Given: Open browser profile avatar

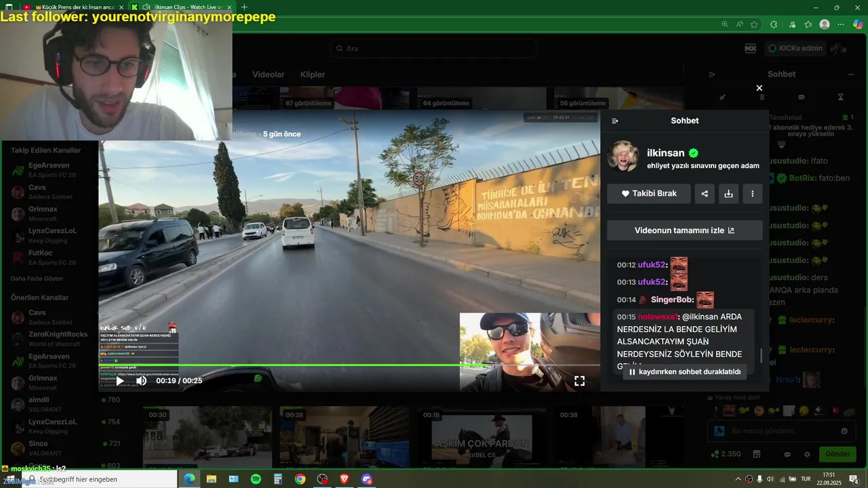Looking at the screenshot, I should [x=825, y=24].
